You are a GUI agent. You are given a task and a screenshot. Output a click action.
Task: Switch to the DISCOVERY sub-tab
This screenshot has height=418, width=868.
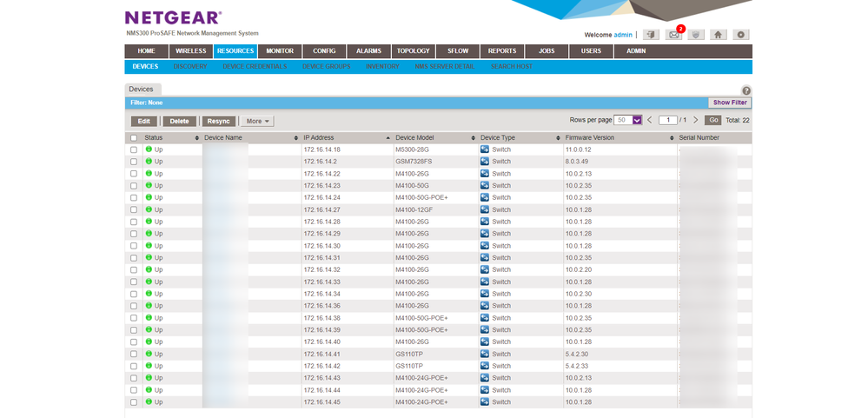click(190, 66)
